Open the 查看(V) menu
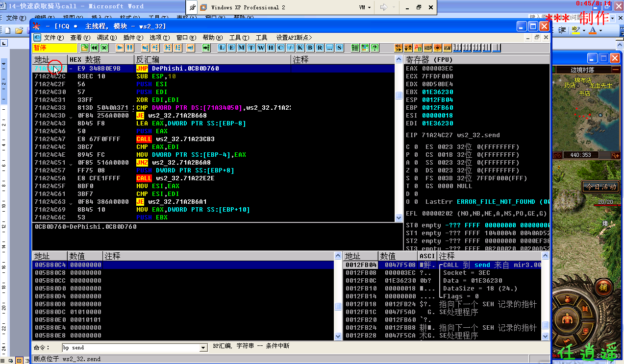624x364 pixels. coord(80,37)
